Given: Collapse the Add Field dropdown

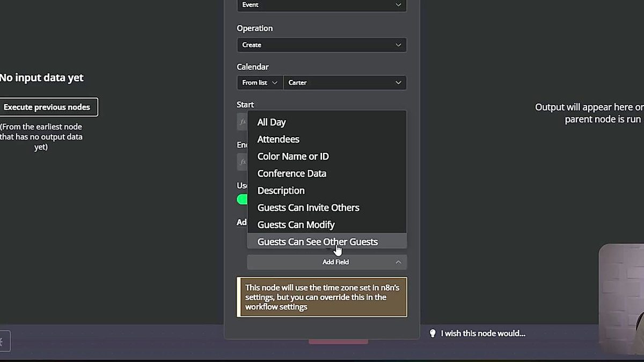Looking at the screenshot, I should pos(327,262).
